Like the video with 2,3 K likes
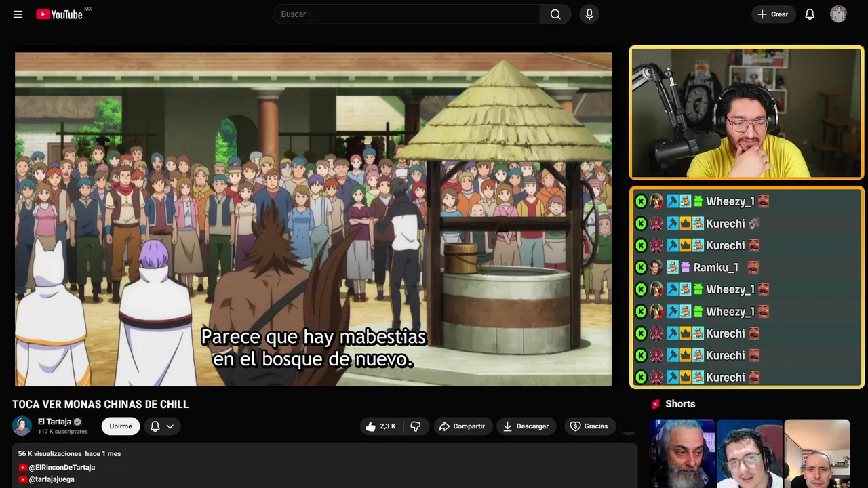This screenshot has height=488, width=868. (381, 426)
